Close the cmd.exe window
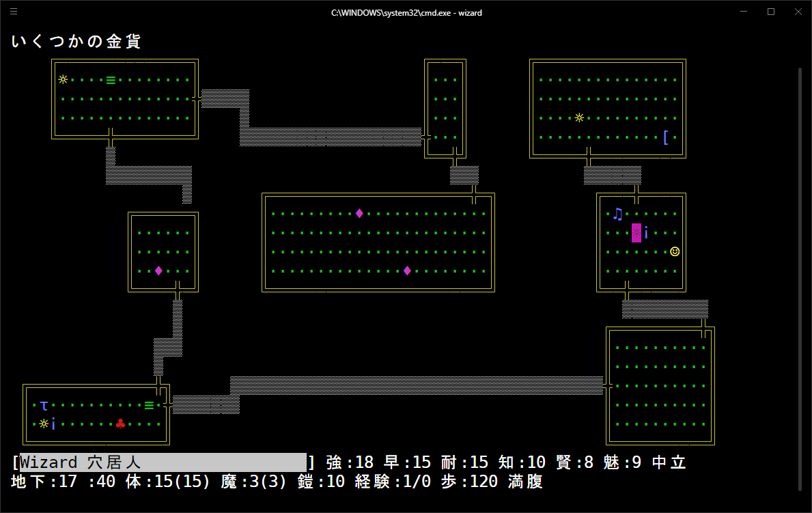 click(798, 12)
